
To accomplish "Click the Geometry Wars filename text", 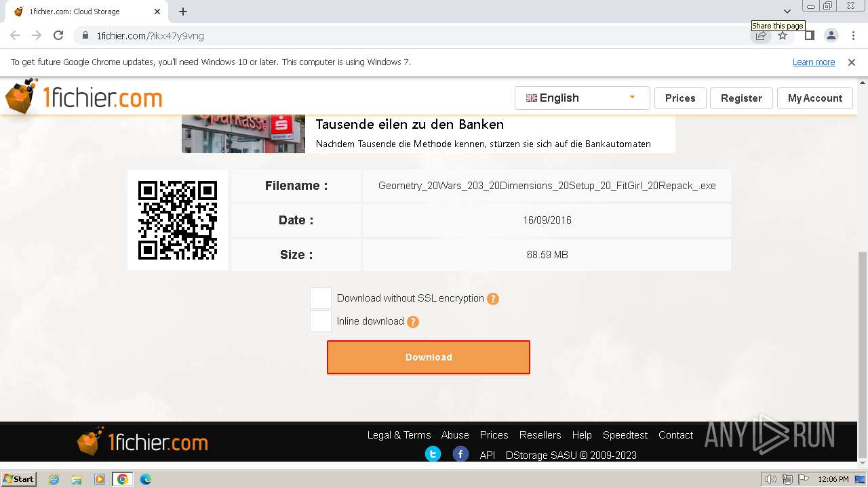I will click(x=547, y=186).
